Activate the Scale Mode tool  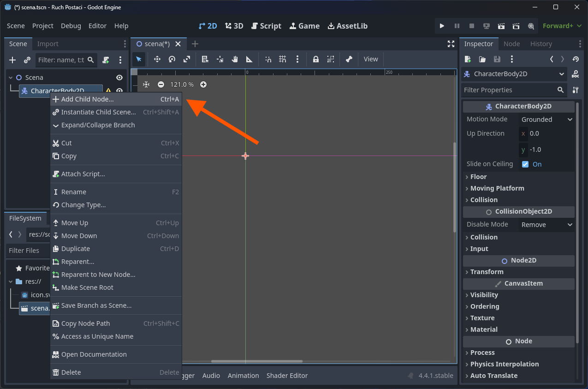point(187,59)
